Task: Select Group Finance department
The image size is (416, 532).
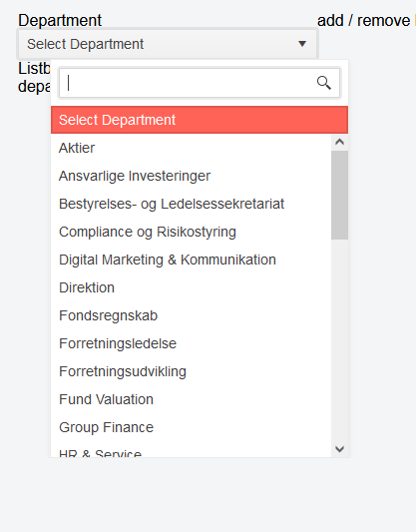Action: pyautogui.click(x=191, y=427)
